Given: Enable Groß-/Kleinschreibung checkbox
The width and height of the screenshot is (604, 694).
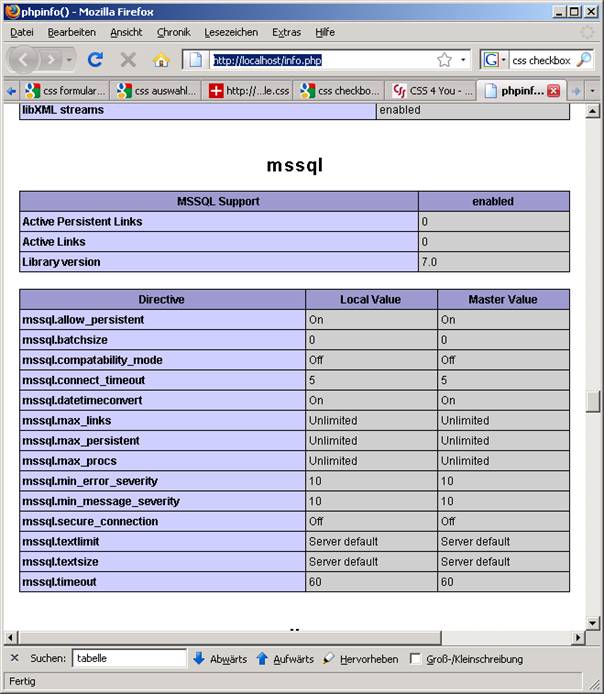Looking at the screenshot, I should point(416,659).
